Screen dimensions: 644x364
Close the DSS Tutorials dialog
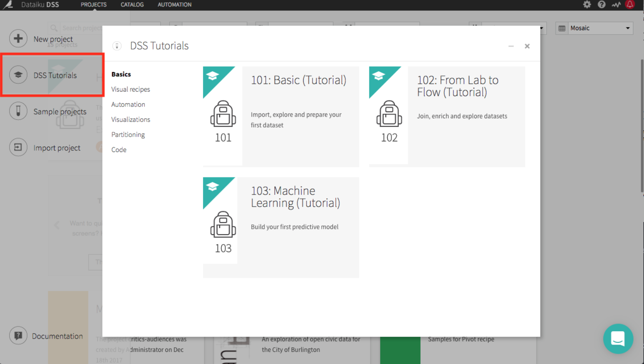coord(527,46)
